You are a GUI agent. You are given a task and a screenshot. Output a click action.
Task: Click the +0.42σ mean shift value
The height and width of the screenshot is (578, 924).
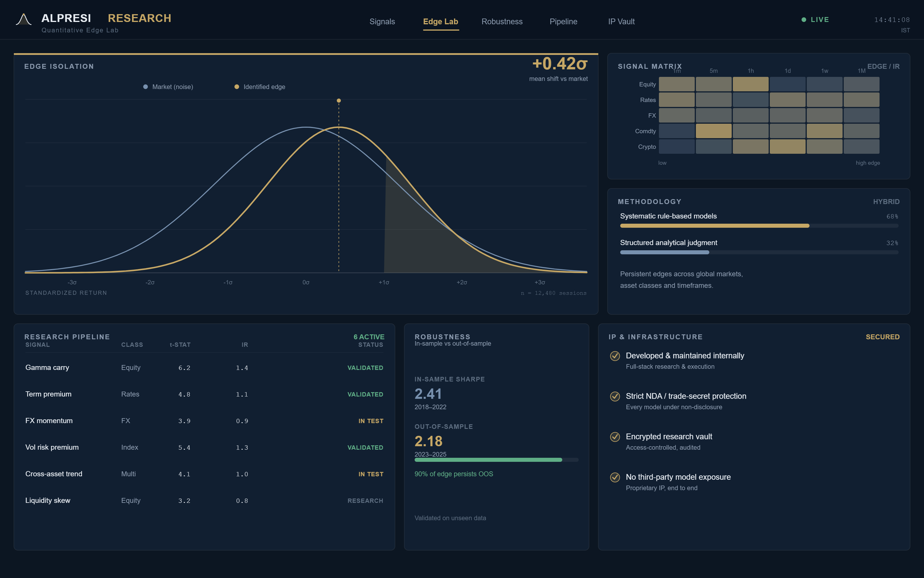560,64
